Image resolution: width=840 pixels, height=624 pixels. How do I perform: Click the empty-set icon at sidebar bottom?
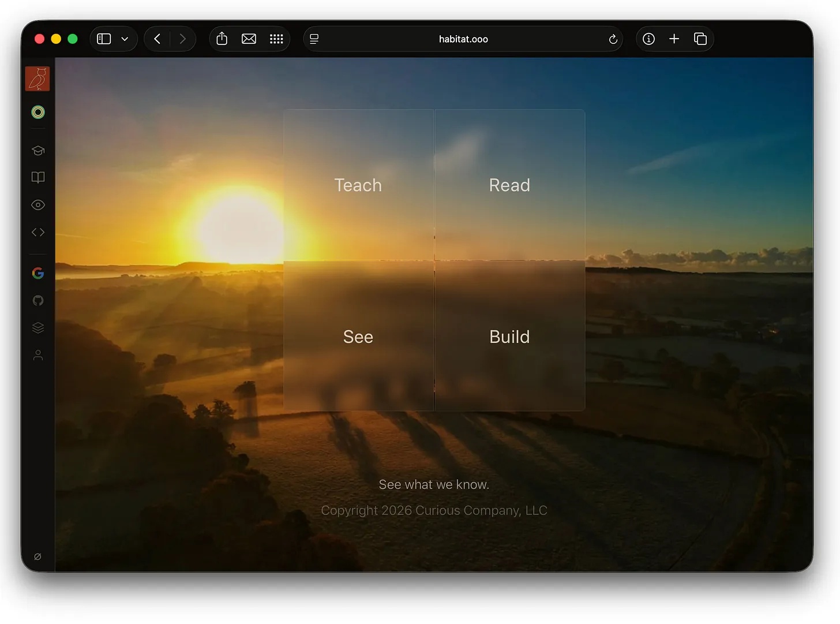tap(37, 556)
